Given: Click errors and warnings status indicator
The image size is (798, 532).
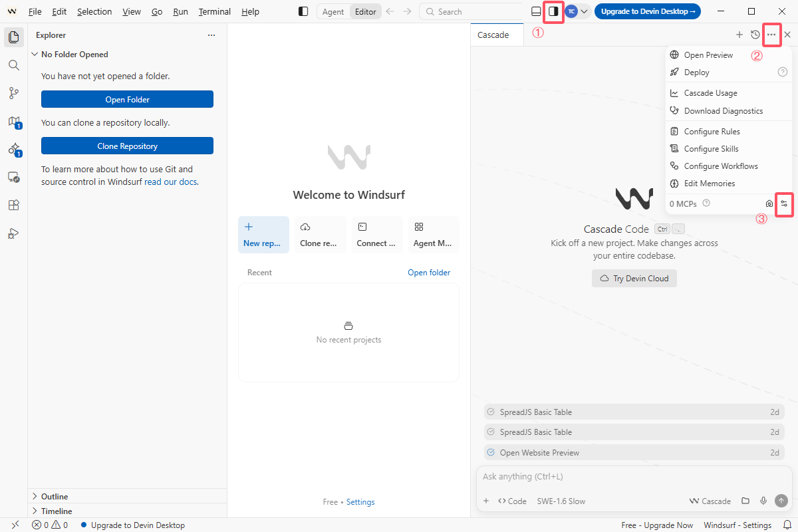Looking at the screenshot, I should point(50,525).
